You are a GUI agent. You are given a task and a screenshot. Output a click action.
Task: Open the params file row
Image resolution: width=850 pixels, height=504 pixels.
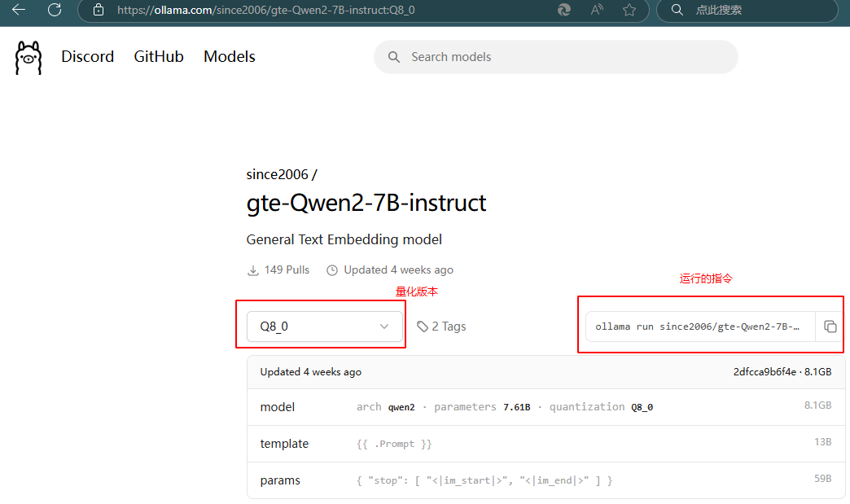(x=545, y=480)
